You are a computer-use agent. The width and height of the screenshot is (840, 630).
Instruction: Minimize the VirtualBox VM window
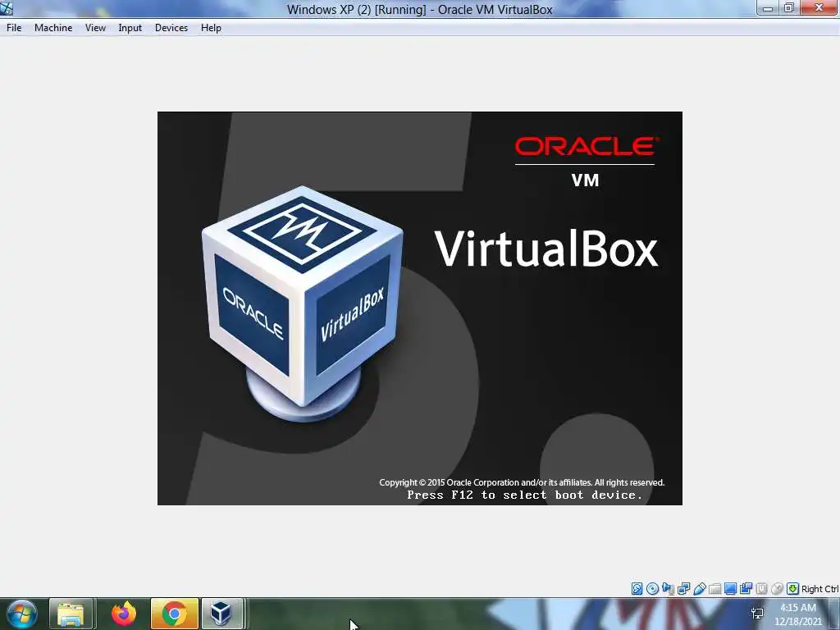(x=768, y=8)
